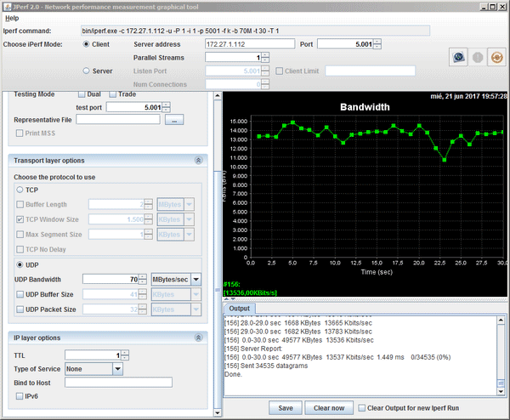This screenshot has width=510, height=420.
Task: Click the Bind to Host text field
Action: tap(118, 382)
